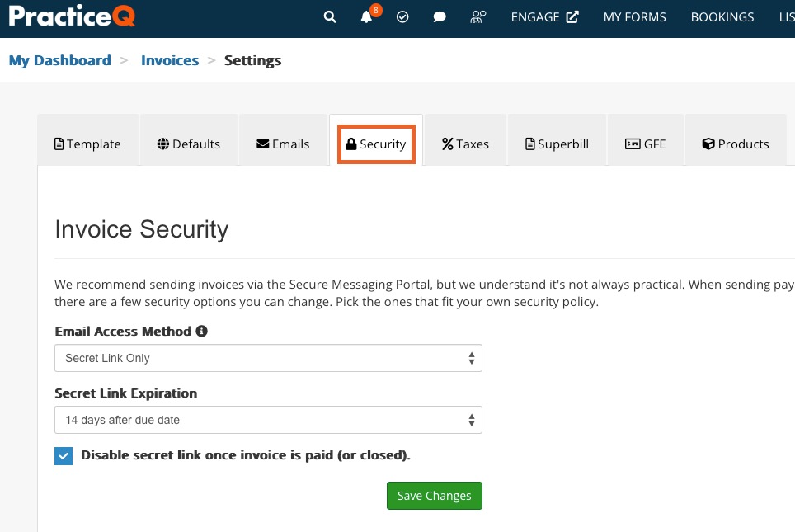
Task: Open MY FORMS menu item
Action: [x=635, y=17]
